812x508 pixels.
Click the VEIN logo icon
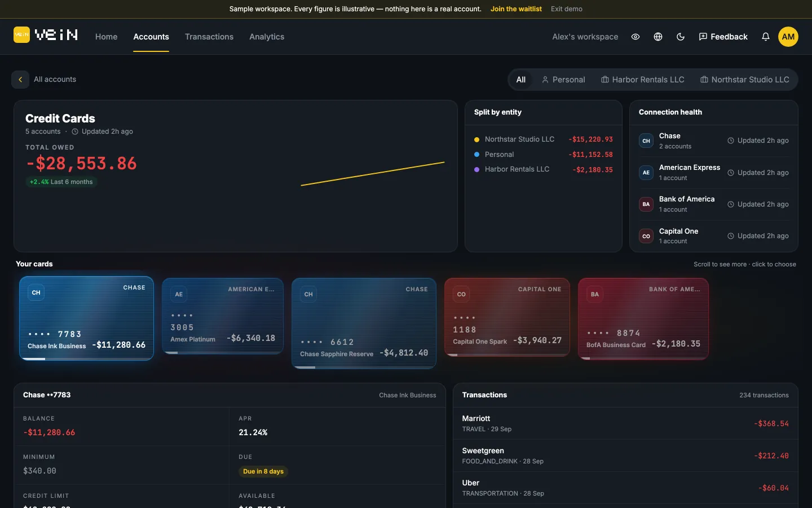(x=21, y=34)
